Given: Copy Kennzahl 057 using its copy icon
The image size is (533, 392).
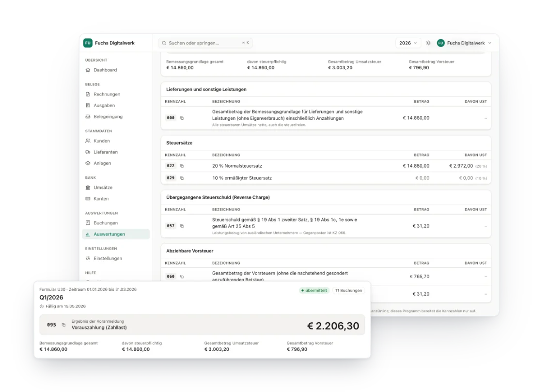Looking at the screenshot, I should pyautogui.click(x=182, y=226).
